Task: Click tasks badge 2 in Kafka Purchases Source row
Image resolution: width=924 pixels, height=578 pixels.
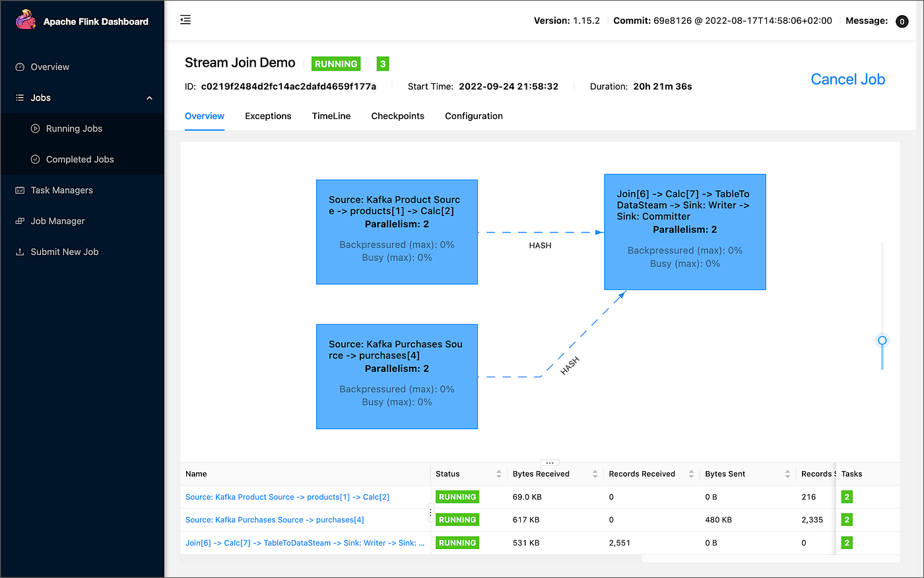Action: [x=847, y=520]
